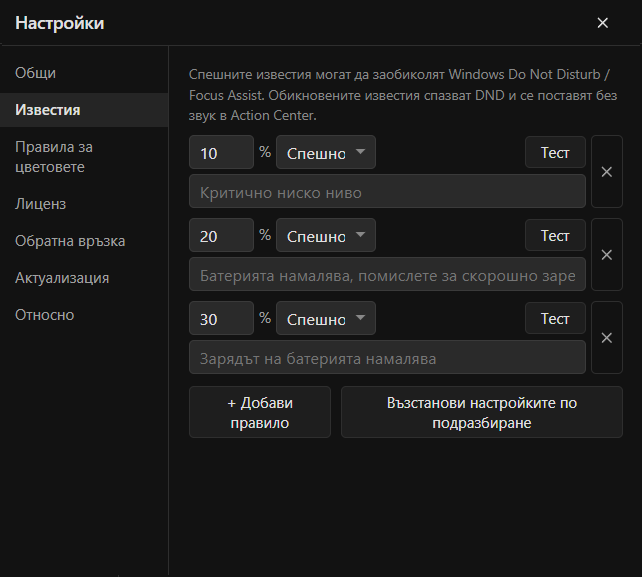The height and width of the screenshot is (577, 642).
Task: Edit the Критично ниско ниво message field
Action: (x=387, y=191)
